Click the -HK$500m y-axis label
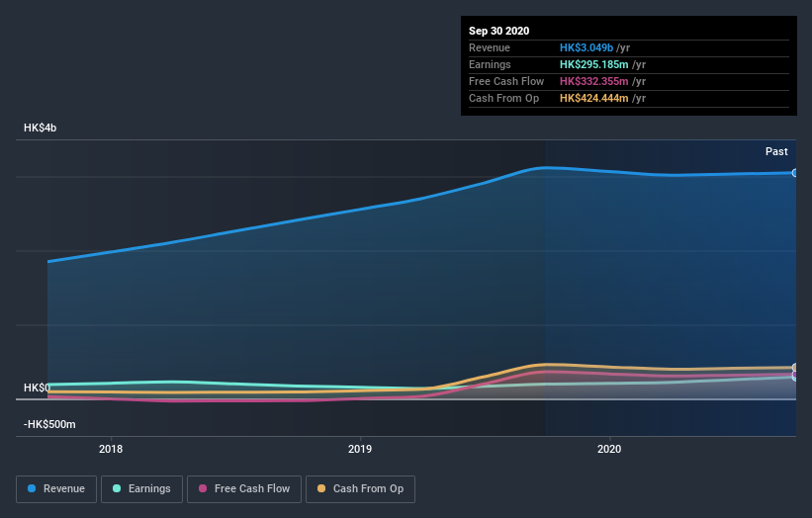This screenshot has width=812, height=518. [49, 424]
